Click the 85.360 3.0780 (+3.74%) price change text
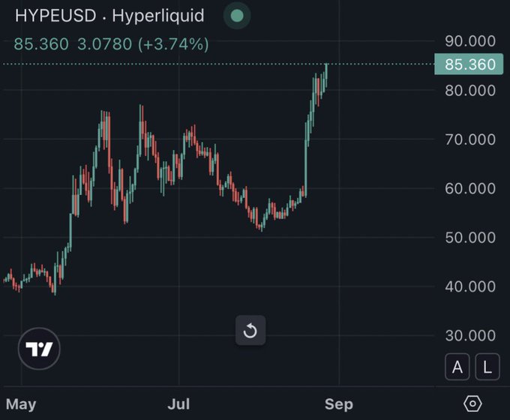 coord(111,44)
